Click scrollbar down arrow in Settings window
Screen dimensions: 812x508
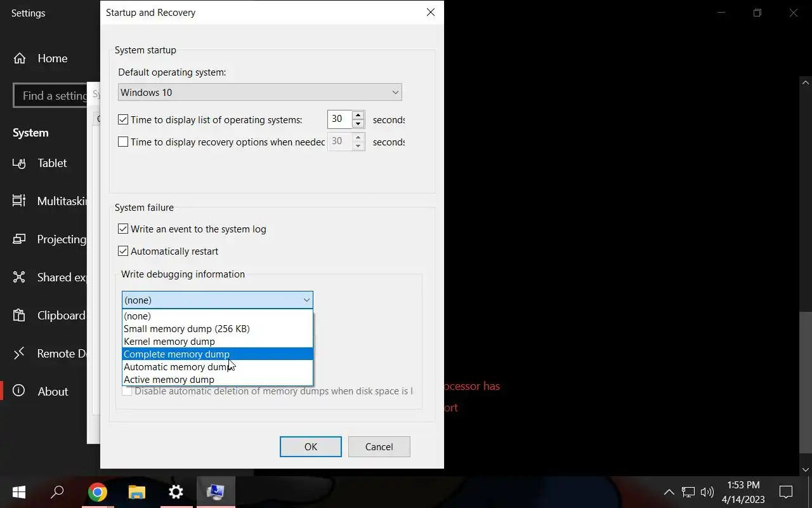(x=806, y=470)
